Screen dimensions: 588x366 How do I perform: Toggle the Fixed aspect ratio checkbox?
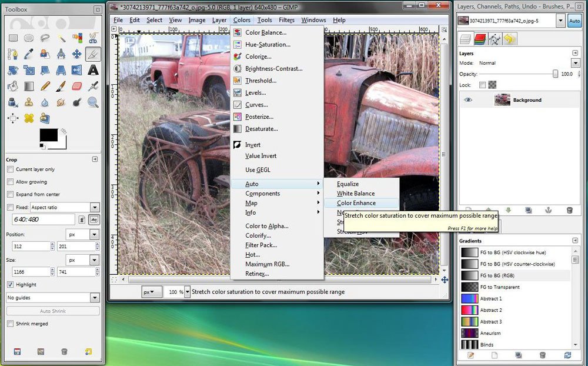tap(10, 207)
